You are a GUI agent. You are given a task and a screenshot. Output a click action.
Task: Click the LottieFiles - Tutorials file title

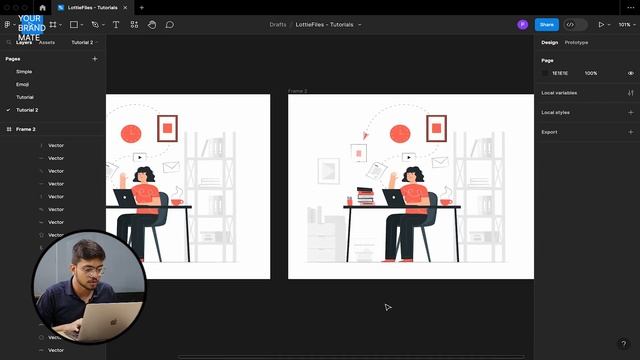pos(324,24)
